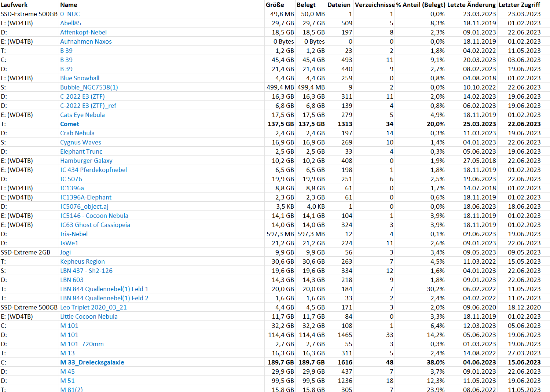
Task: Open LBN 844 Quallennebel(1) Feld 1 link
Action: [104, 289]
